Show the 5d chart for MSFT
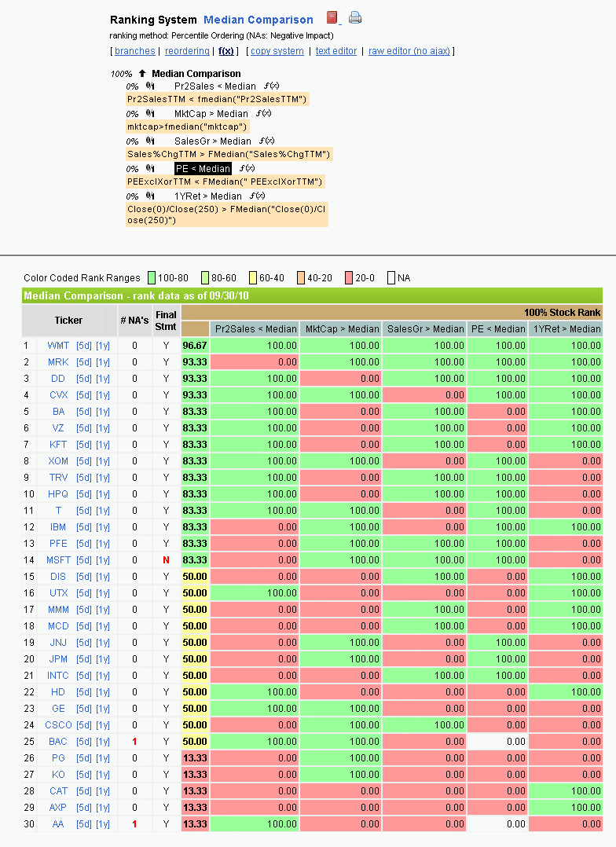 pos(83,560)
